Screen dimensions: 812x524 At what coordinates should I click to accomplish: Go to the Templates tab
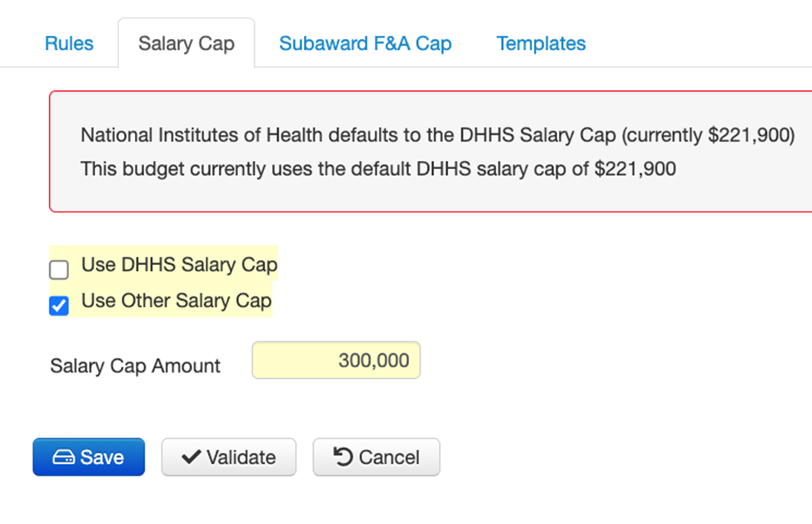(541, 43)
